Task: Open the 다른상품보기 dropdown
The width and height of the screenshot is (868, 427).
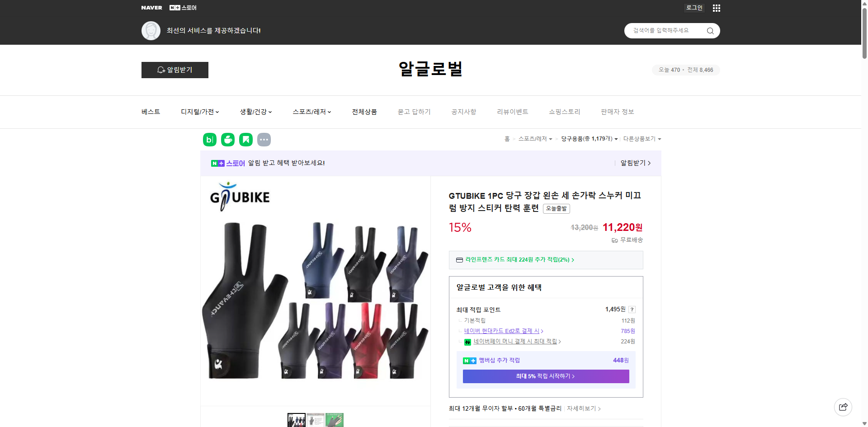Action: (642, 139)
